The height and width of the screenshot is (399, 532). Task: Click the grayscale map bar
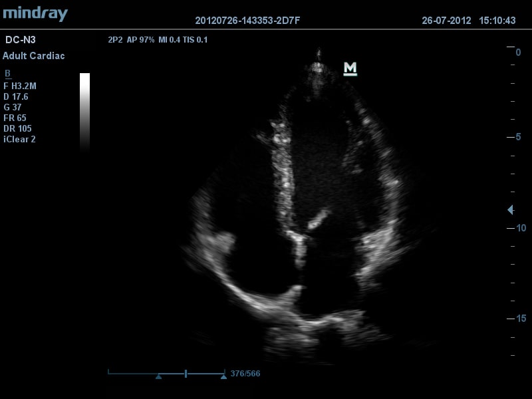click(x=84, y=112)
